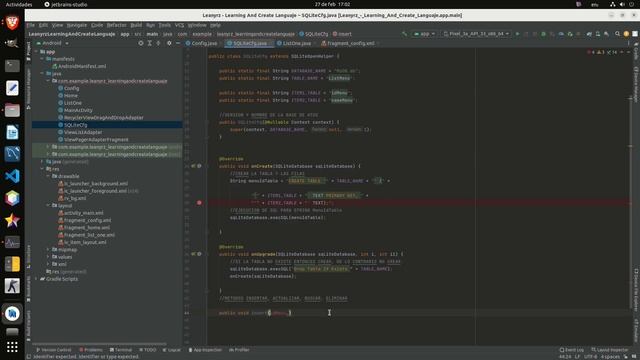Click override gutter icon beside onUpgrade
This screenshot has height=360, width=640.
(x=193, y=254)
